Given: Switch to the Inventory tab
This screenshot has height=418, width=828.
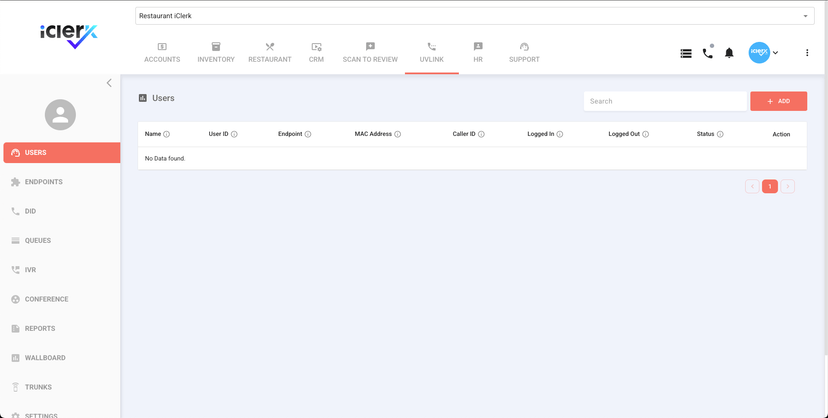Looking at the screenshot, I should click(216, 53).
